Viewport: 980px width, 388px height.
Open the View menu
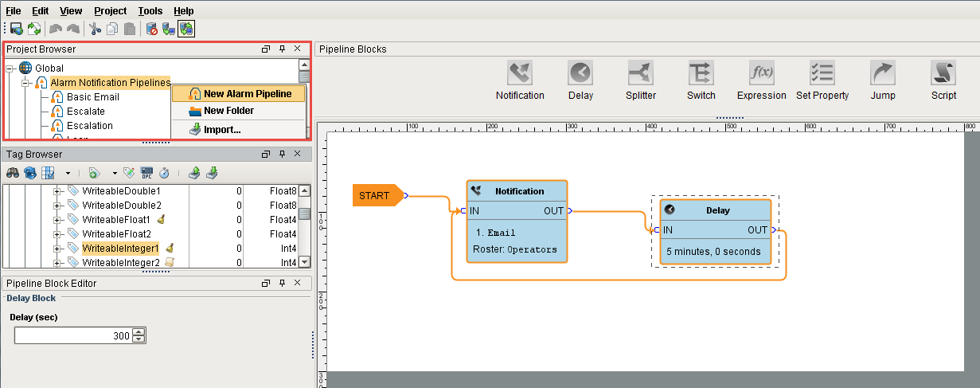click(x=71, y=11)
